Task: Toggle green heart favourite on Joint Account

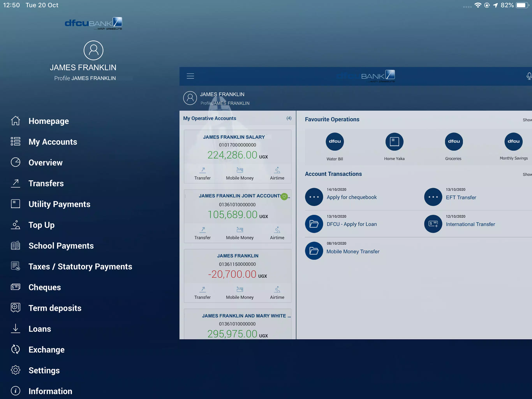Action: (x=284, y=196)
